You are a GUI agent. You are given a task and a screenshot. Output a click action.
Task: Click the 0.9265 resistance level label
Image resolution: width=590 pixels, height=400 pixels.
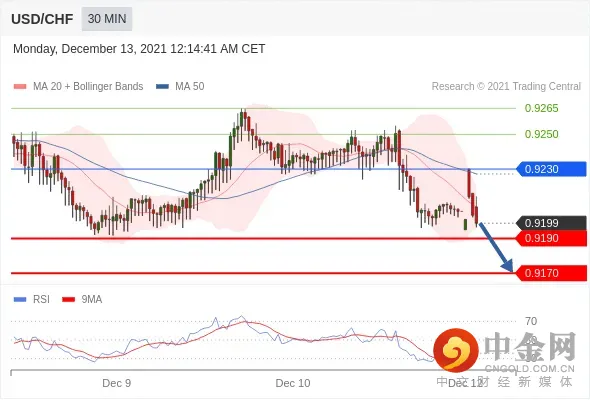tap(541, 108)
